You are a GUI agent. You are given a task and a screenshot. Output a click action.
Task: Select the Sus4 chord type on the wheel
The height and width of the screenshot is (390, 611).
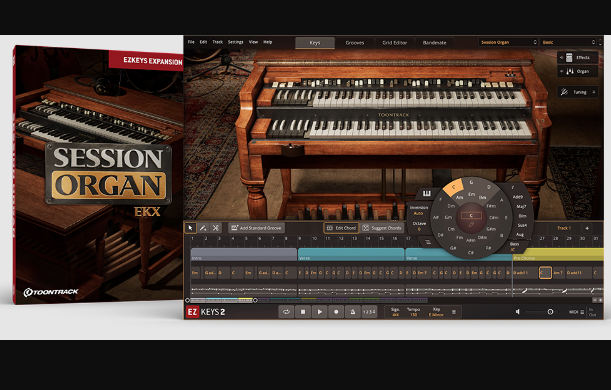click(522, 225)
